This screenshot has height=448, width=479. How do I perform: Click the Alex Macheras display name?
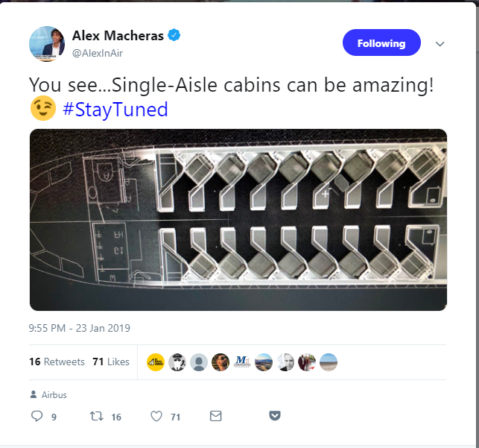[118, 36]
